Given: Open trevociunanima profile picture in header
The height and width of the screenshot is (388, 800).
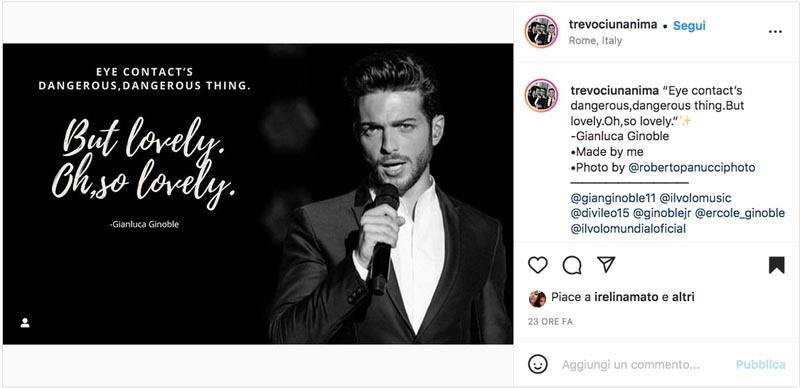Looking at the screenshot, I should click(541, 32).
